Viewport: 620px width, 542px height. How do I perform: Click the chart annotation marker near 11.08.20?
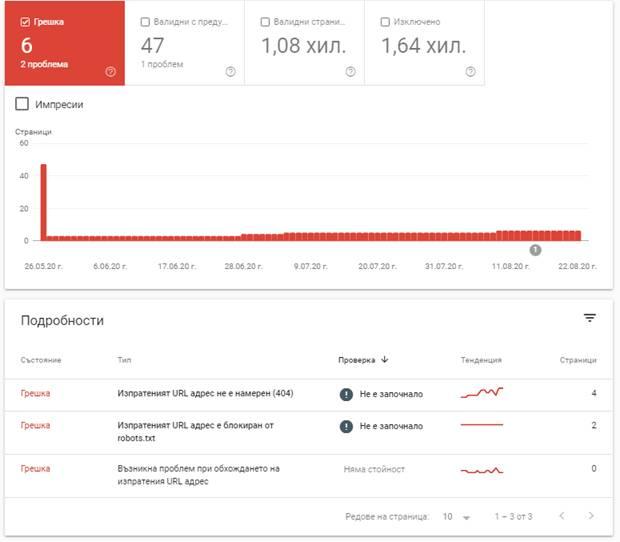click(535, 250)
